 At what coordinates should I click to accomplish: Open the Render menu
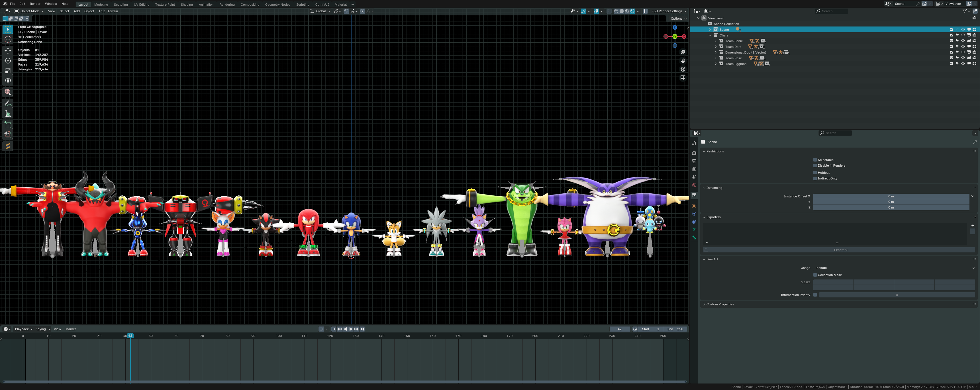click(35, 4)
